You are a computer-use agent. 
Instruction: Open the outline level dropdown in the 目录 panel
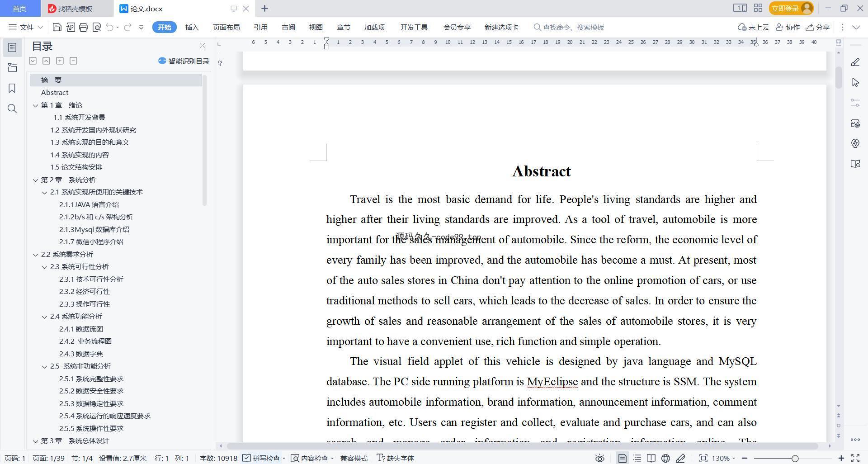[33, 61]
